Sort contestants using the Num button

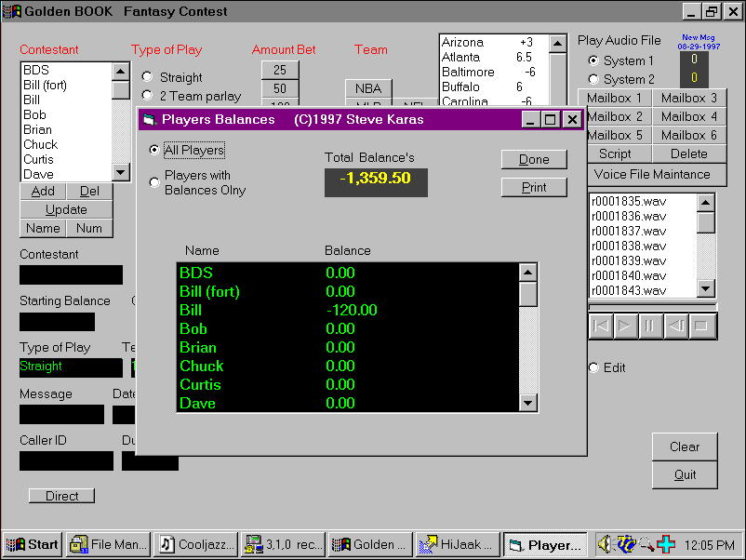(x=89, y=229)
